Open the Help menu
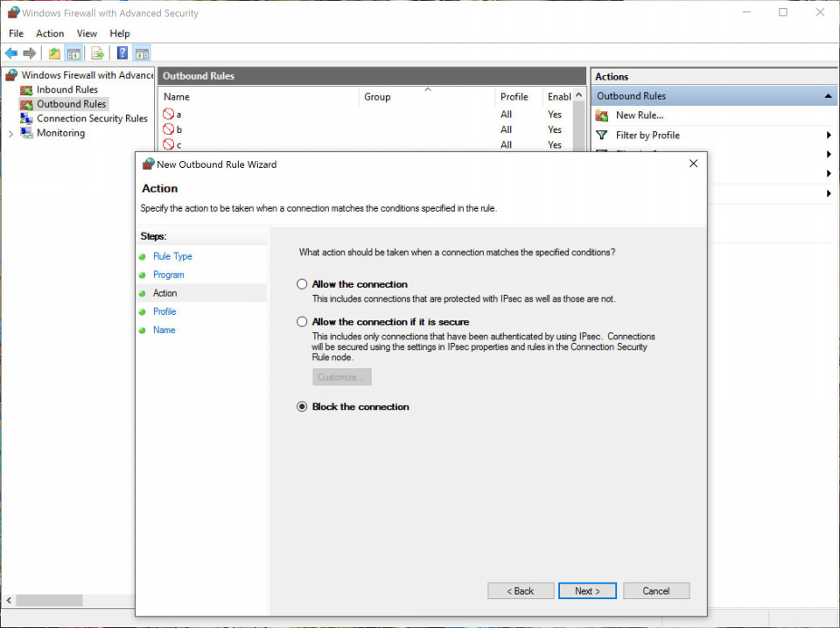840x628 pixels. click(x=120, y=33)
